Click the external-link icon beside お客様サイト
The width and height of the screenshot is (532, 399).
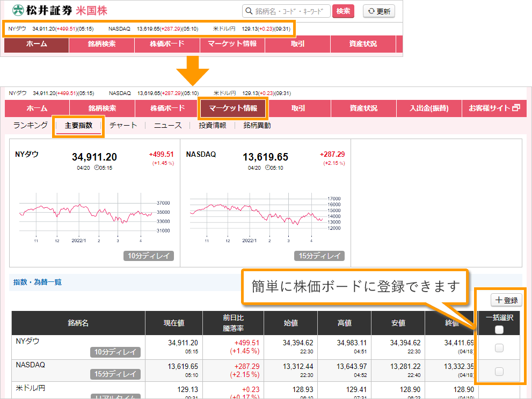(x=516, y=108)
